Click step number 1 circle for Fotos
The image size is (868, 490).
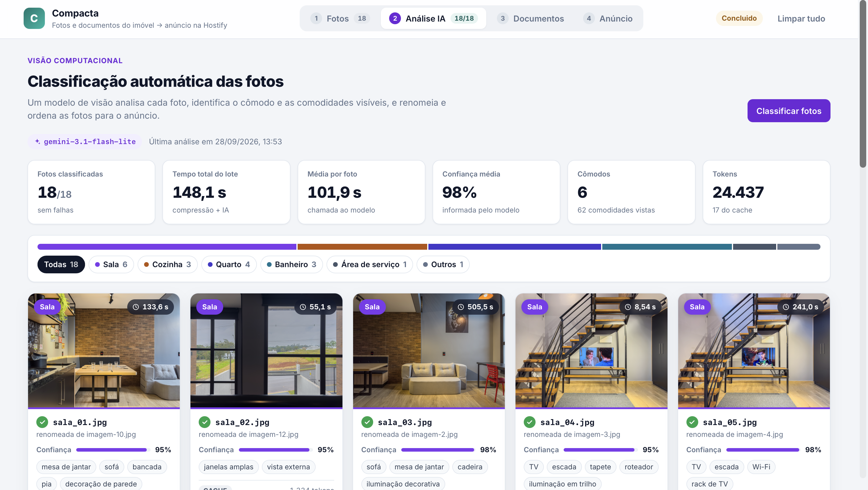(x=316, y=19)
